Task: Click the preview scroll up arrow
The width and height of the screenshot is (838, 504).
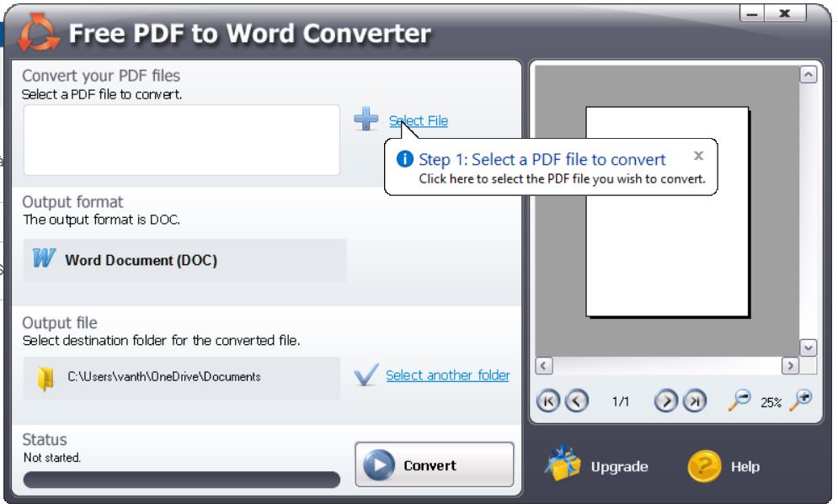Action: (x=808, y=75)
